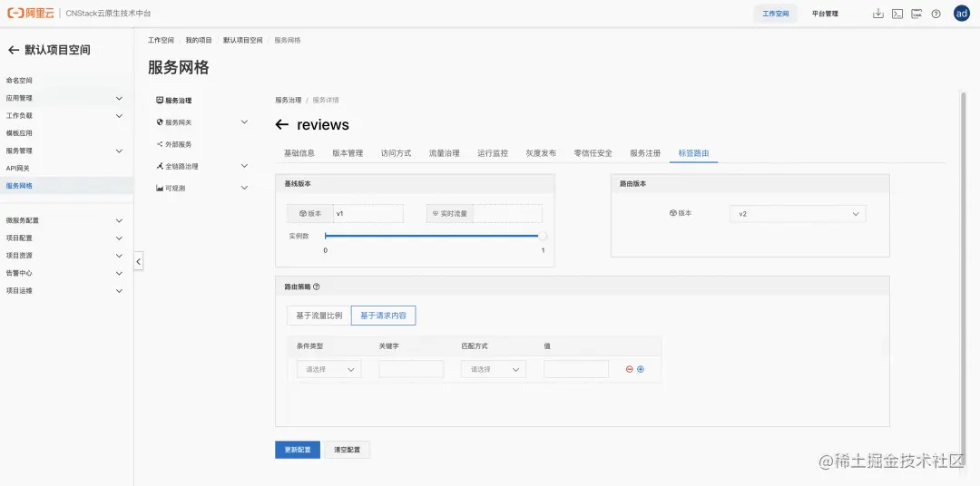Image resolution: width=980 pixels, height=486 pixels.
Task: Expand 服务网关 chevron in mesh menu
Action: click(x=244, y=121)
